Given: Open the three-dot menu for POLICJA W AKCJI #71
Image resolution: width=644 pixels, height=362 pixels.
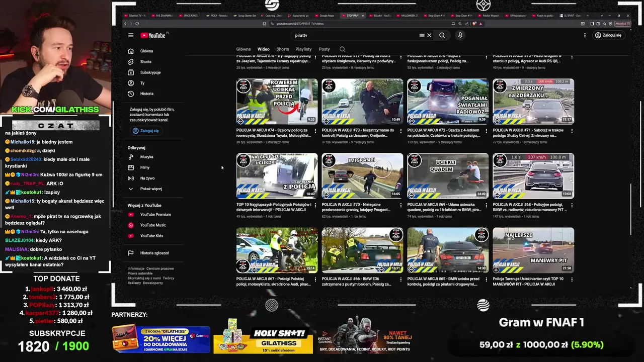Looking at the screenshot, I should tap(572, 131).
